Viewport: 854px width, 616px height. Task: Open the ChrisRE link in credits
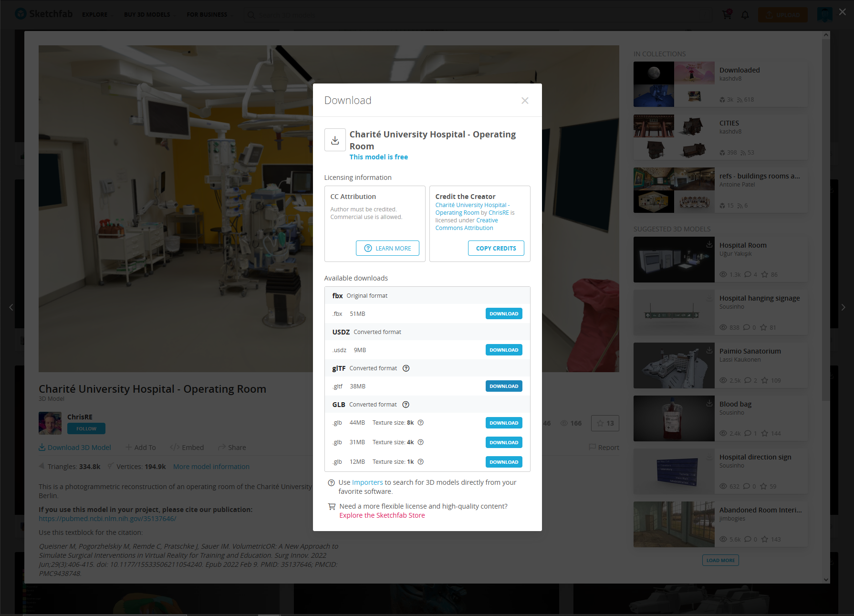(x=499, y=213)
